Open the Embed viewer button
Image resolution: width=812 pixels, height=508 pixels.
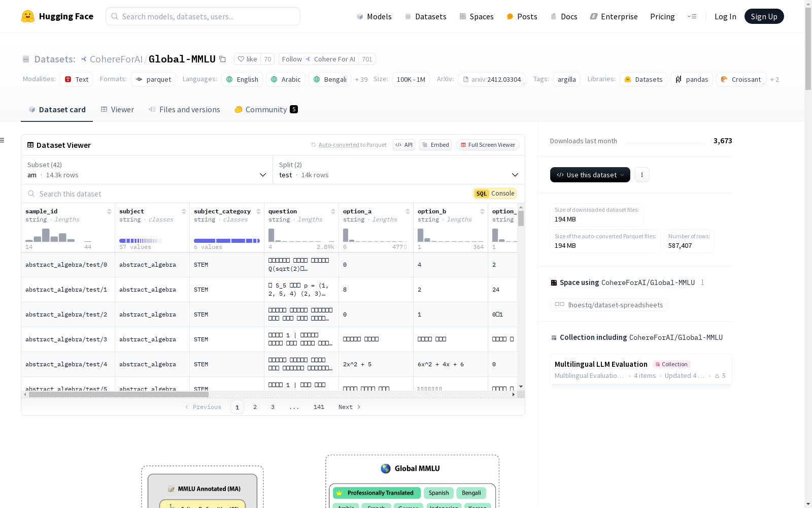pos(435,145)
